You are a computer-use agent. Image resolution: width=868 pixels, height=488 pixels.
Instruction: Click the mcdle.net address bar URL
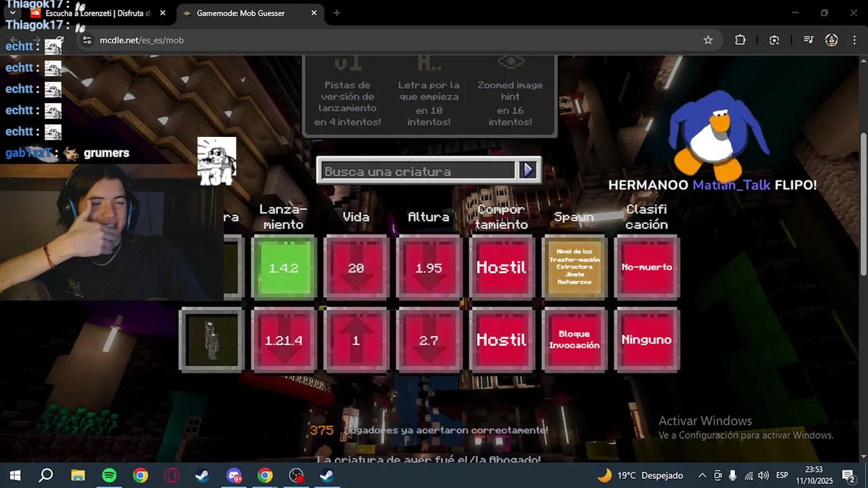(x=142, y=40)
